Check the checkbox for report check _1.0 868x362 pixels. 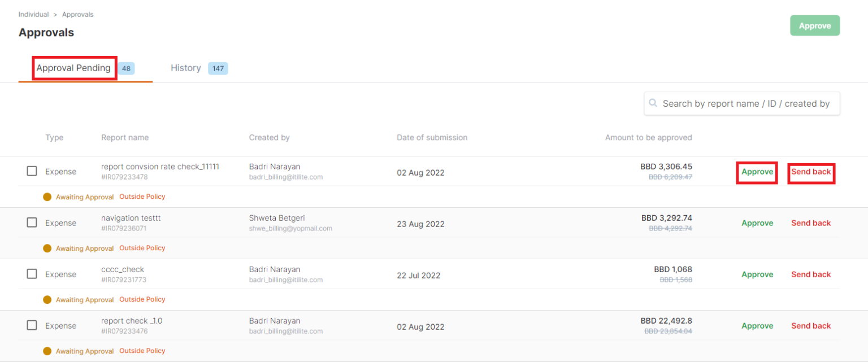32,325
